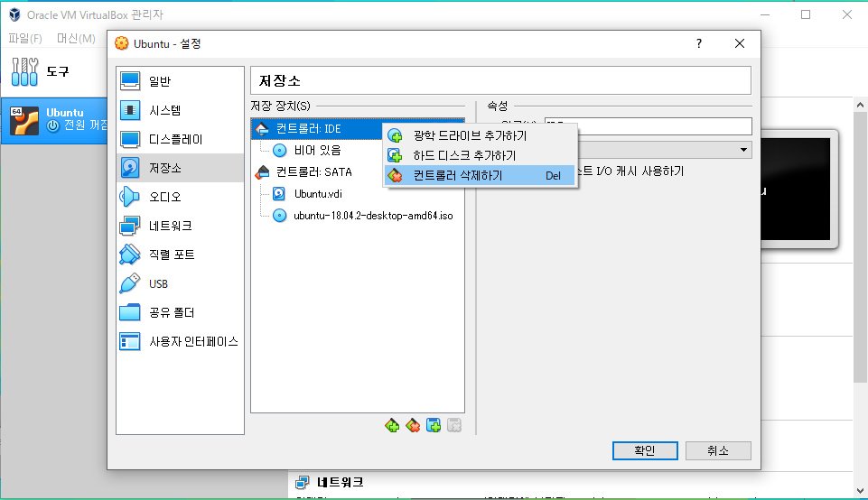Open the 사용자 인터페이스 settings category

180,341
